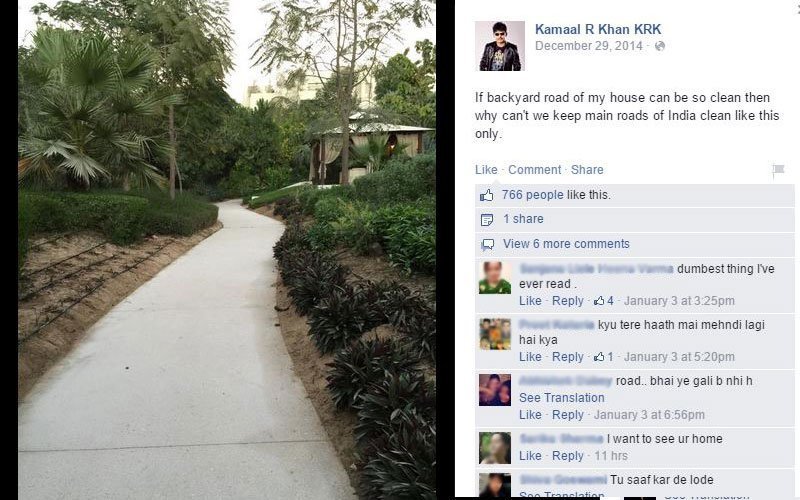Like the post using the Like link

486,169
